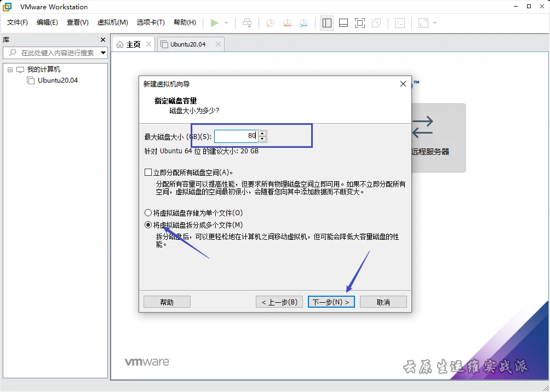Toggle the library sidebar view icon
Image resolution: width=550 pixels, height=392 pixels.
(327, 23)
